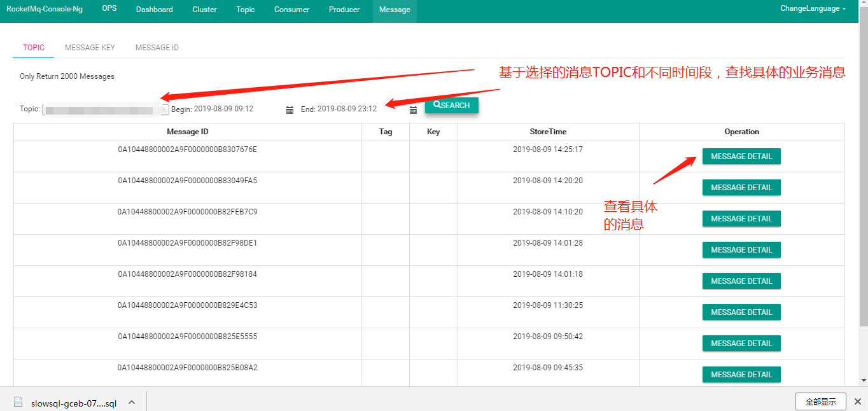Image resolution: width=868 pixels, height=411 pixels.
Task: Click store time 2019-08-09 14:25:17
Action: (x=548, y=150)
